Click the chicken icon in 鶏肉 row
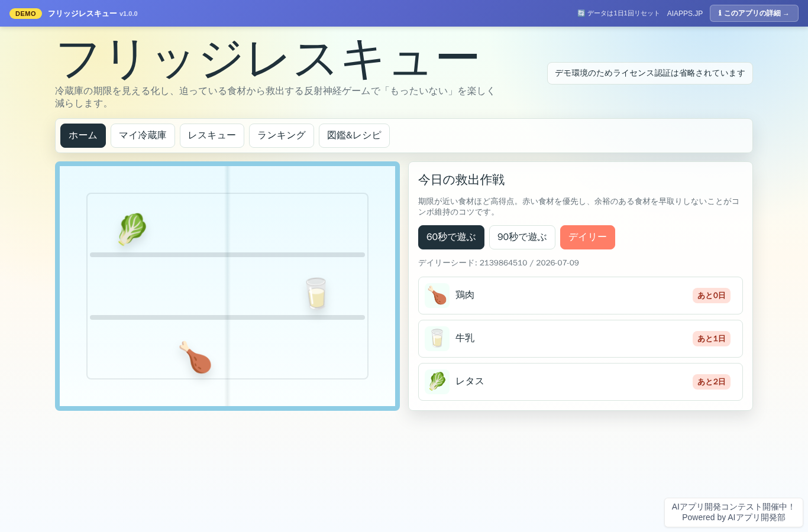The image size is (808, 532). [x=437, y=296]
